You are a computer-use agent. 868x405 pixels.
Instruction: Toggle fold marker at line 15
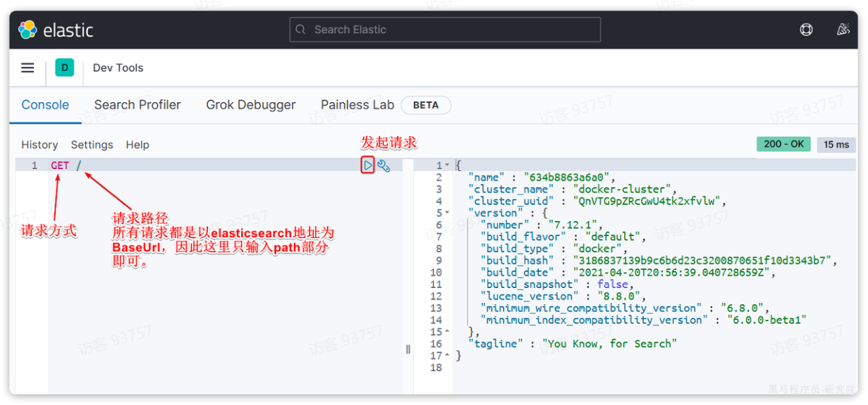coord(447,332)
